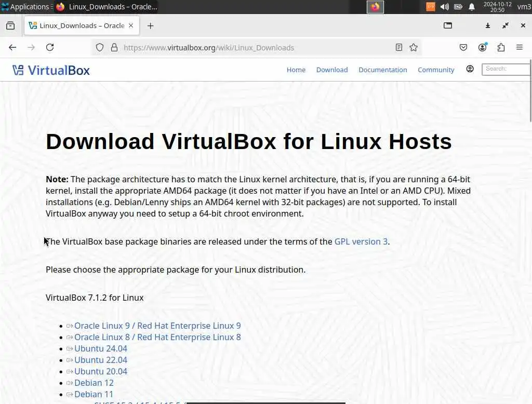The height and width of the screenshot is (404, 532).
Task: Click the Firefox icon in the top panel
Action: pyautogui.click(x=60, y=7)
